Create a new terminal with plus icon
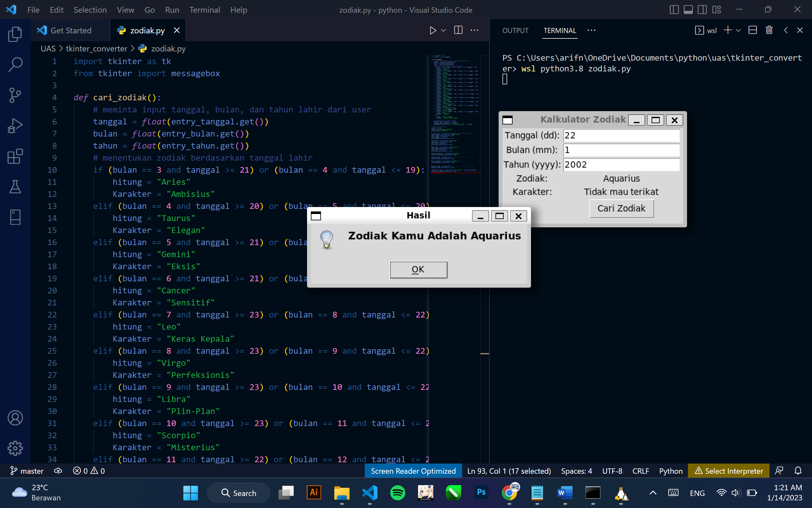 tap(728, 30)
